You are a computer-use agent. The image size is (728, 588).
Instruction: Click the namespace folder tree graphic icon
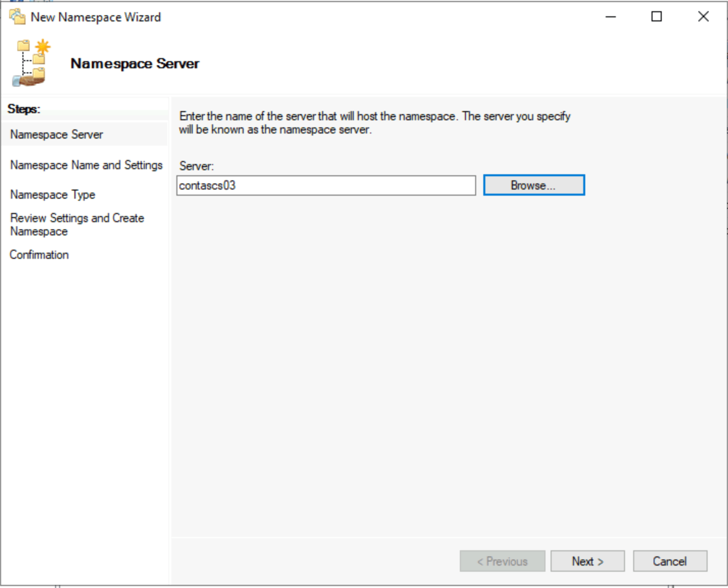[31, 61]
